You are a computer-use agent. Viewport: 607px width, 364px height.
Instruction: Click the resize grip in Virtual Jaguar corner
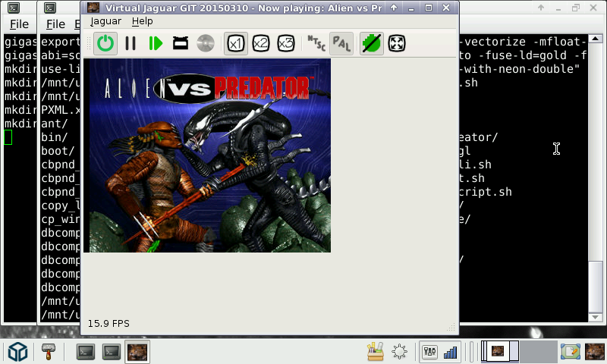pyautogui.click(x=451, y=328)
